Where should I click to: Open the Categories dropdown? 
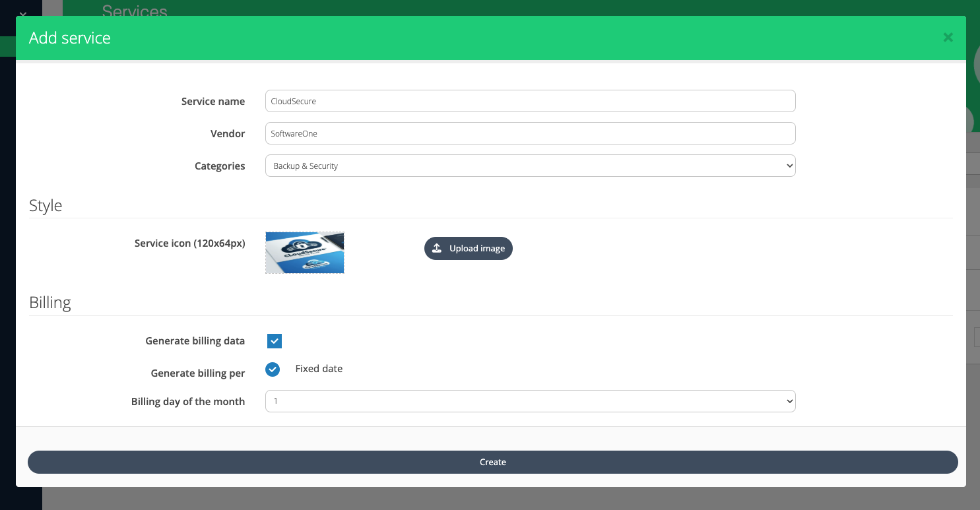pos(530,166)
